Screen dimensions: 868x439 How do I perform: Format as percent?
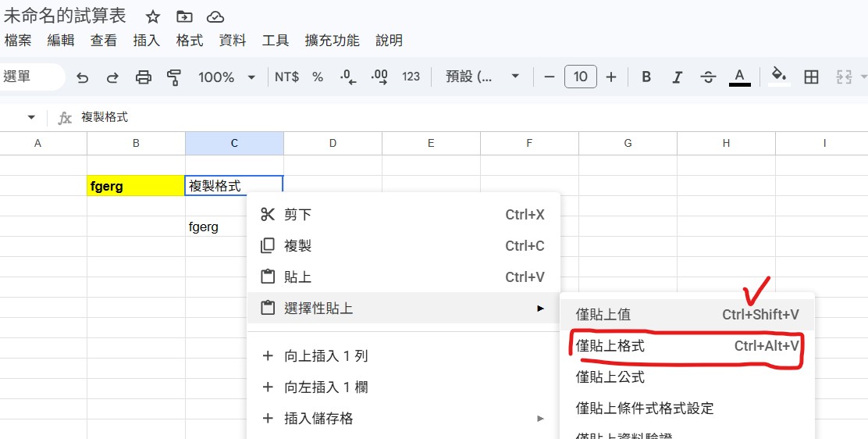click(x=318, y=77)
